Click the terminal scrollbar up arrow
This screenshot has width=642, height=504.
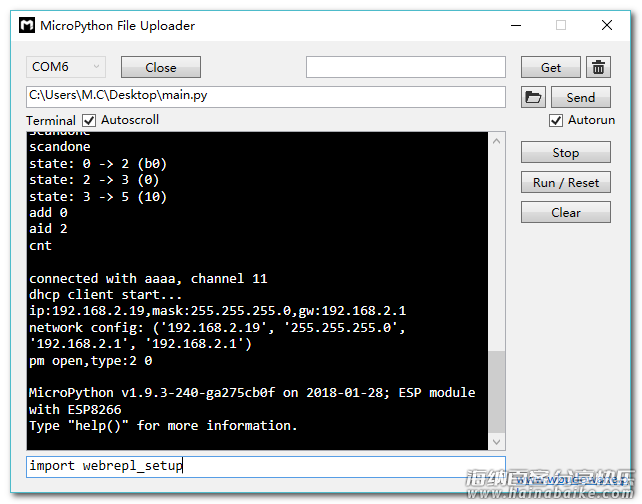tap(497, 141)
